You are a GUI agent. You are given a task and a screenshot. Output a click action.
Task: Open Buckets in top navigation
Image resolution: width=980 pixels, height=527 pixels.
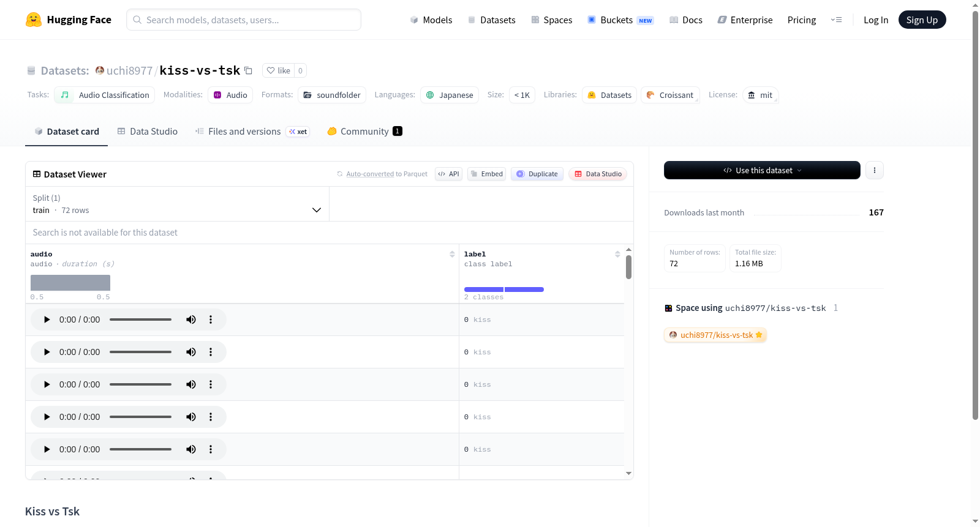tap(620, 20)
